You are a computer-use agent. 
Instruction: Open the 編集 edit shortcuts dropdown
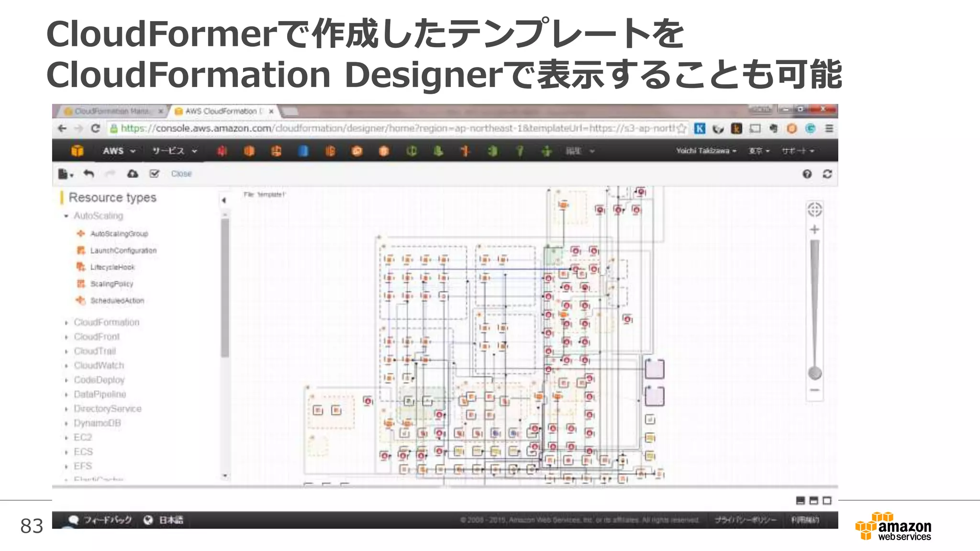pyautogui.click(x=580, y=151)
